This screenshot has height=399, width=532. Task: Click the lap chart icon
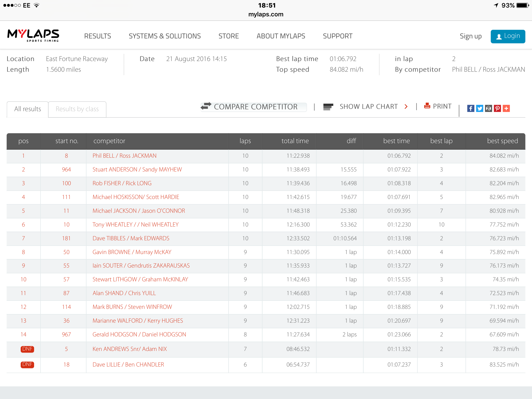click(x=328, y=107)
